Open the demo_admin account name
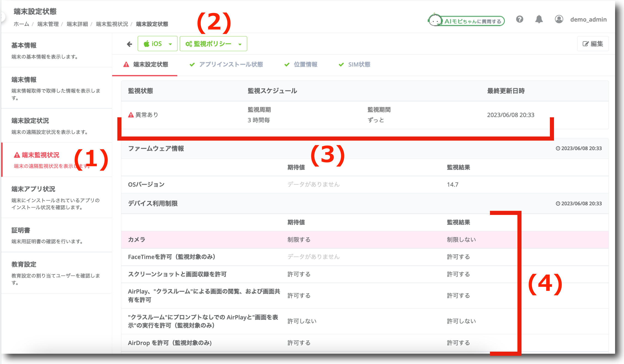This screenshot has height=364, width=624. (588, 19)
